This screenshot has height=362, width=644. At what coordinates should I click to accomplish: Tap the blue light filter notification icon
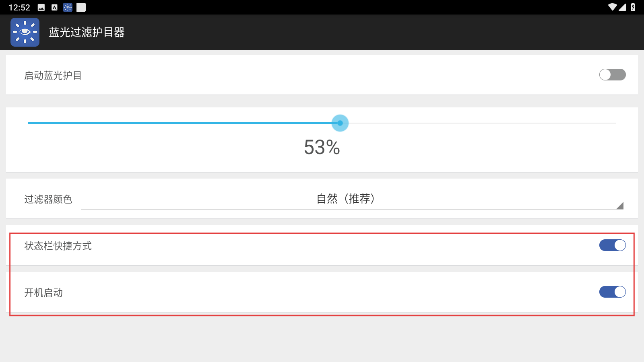coord(68,7)
